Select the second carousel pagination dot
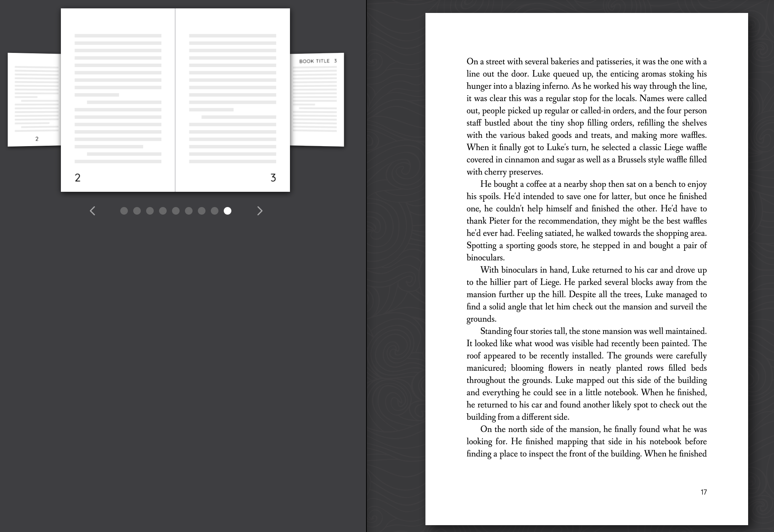This screenshot has width=774, height=532. (137, 211)
